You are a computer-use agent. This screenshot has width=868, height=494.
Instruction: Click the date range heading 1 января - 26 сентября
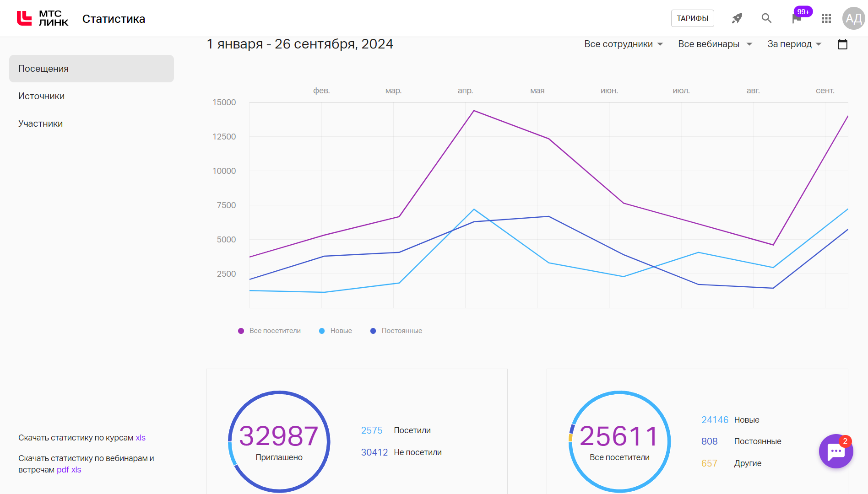(300, 44)
